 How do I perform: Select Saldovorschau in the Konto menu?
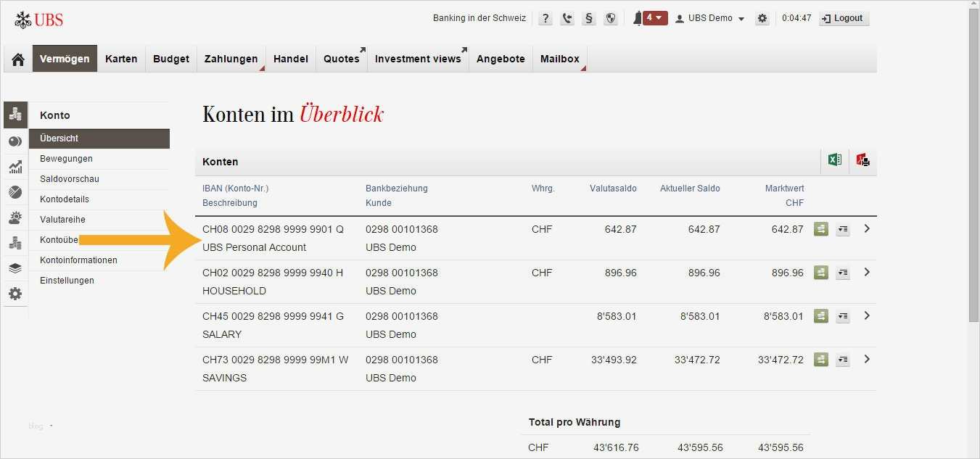point(99,179)
